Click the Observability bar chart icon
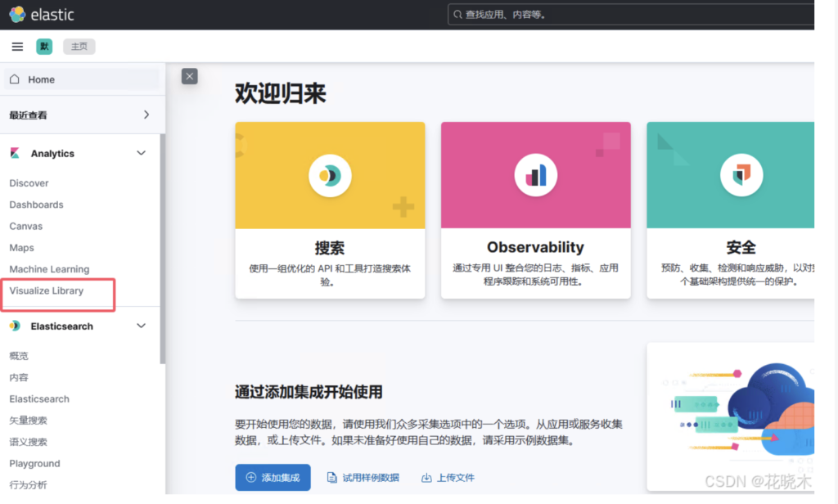This screenshot has height=504, width=838. [x=535, y=175]
